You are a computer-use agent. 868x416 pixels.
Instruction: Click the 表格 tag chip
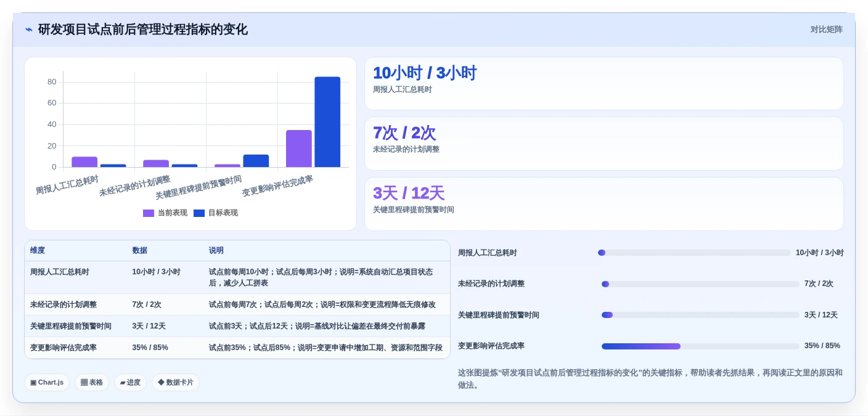(x=92, y=382)
